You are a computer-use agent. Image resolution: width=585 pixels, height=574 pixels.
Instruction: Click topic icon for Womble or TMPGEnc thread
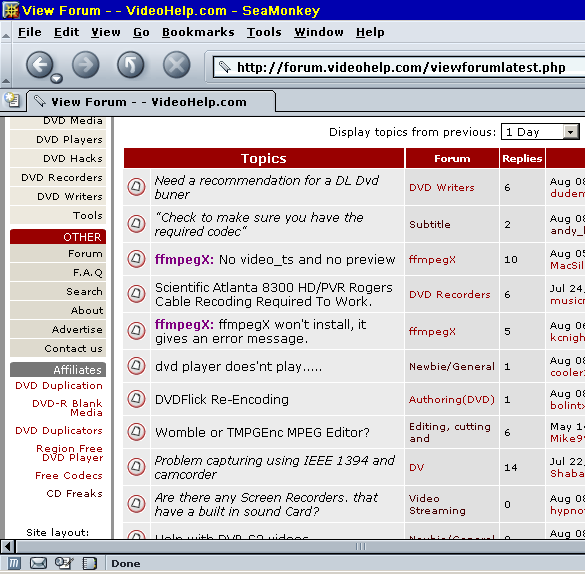tap(137, 432)
